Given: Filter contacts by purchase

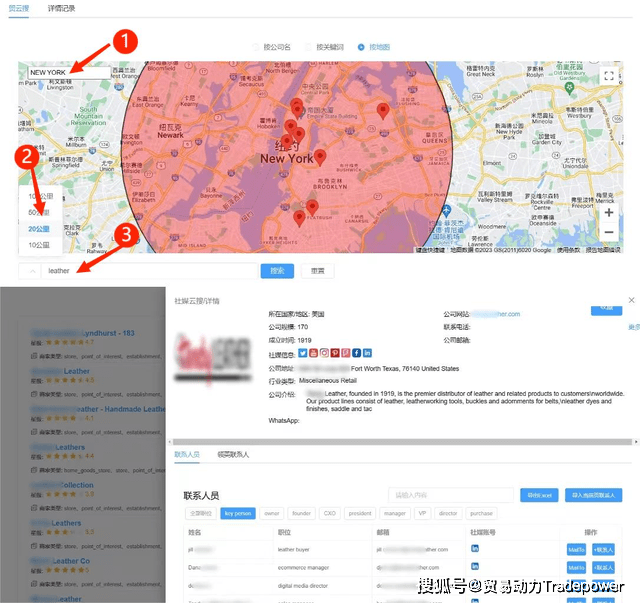Looking at the screenshot, I should 481,513.
